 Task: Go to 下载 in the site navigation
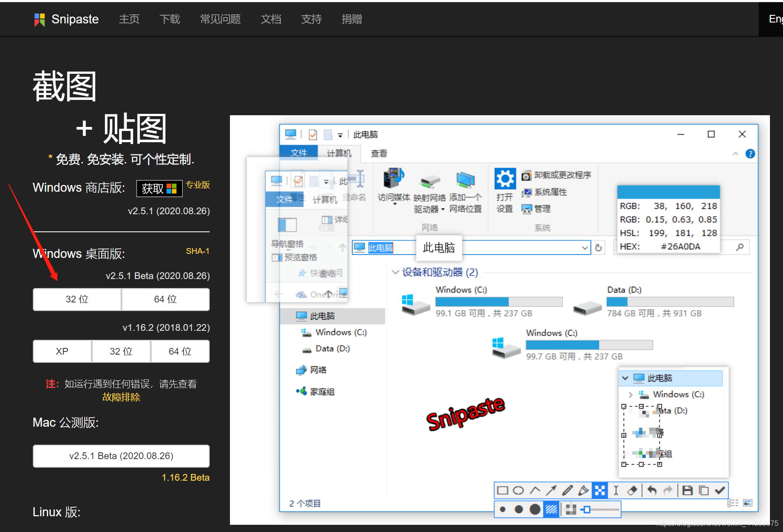coord(170,19)
